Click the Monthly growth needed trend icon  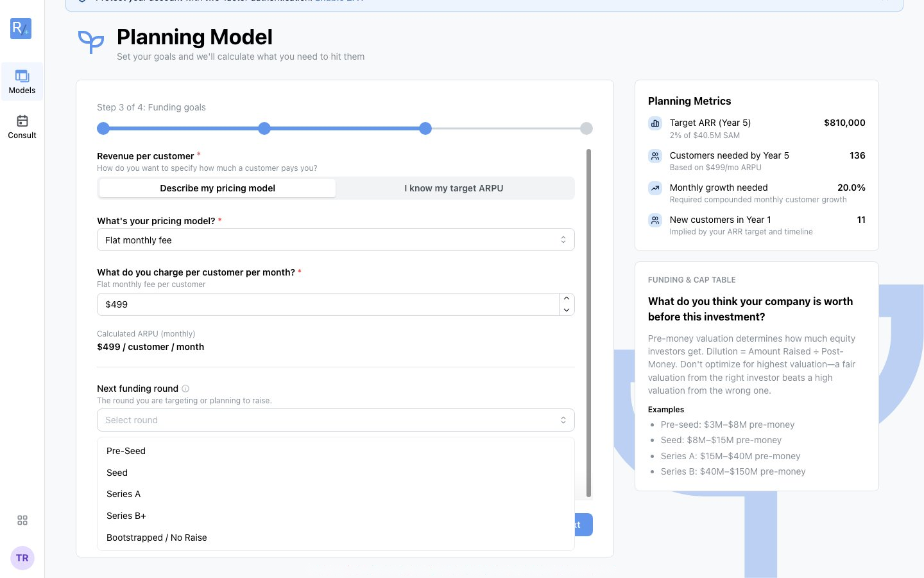655,188
